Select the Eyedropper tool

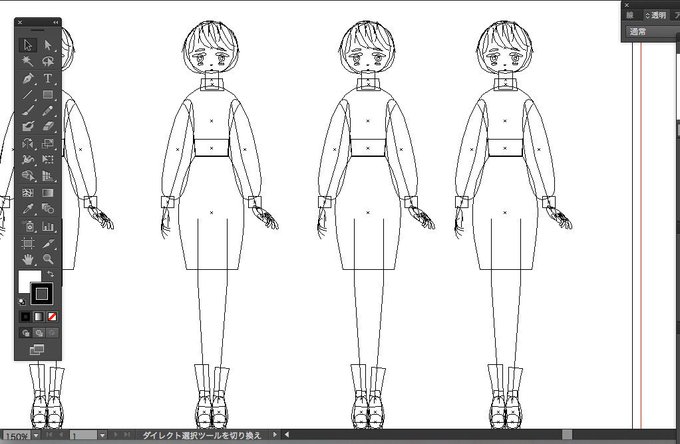(x=28, y=209)
